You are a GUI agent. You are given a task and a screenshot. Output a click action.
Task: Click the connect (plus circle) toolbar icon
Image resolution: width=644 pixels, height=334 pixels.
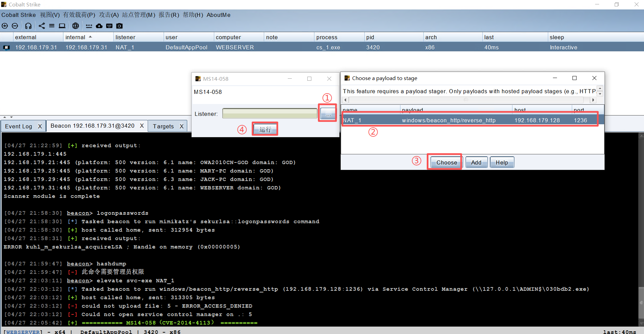coord(5,26)
